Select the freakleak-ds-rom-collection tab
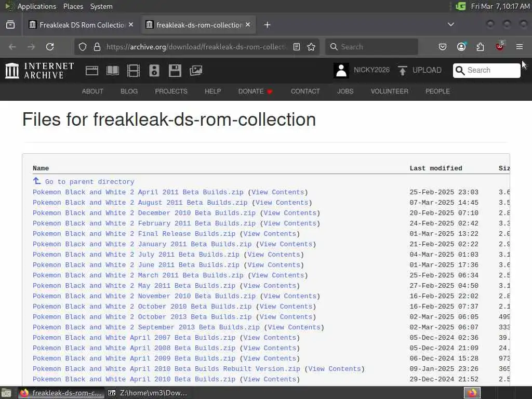Viewport: 532px width, 399px height. click(x=199, y=25)
